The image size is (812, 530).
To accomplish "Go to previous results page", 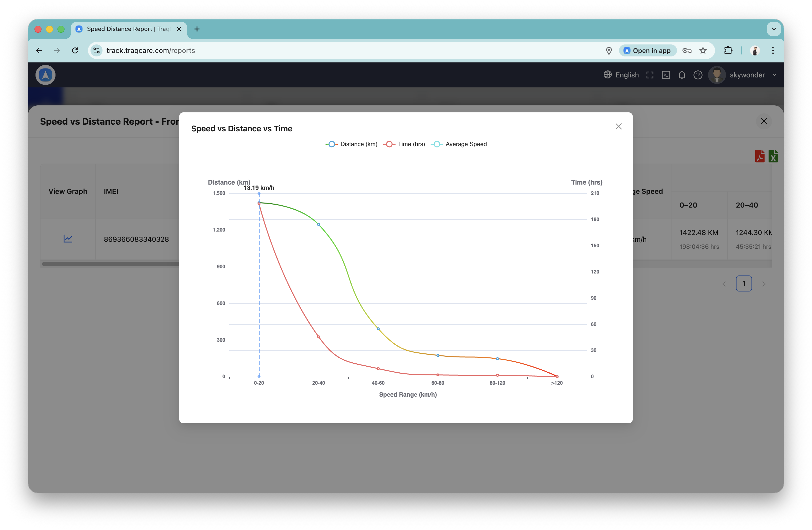I will [724, 284].
